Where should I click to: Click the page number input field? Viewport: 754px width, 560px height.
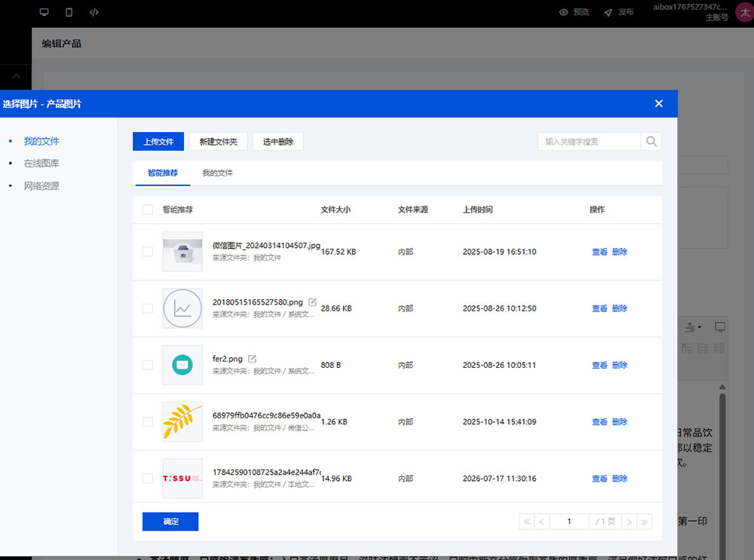pyautogui.click(x=569, y=522)
